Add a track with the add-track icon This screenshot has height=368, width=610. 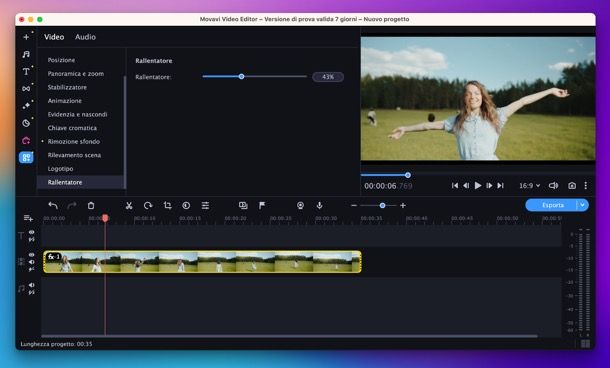coord(28,218)
